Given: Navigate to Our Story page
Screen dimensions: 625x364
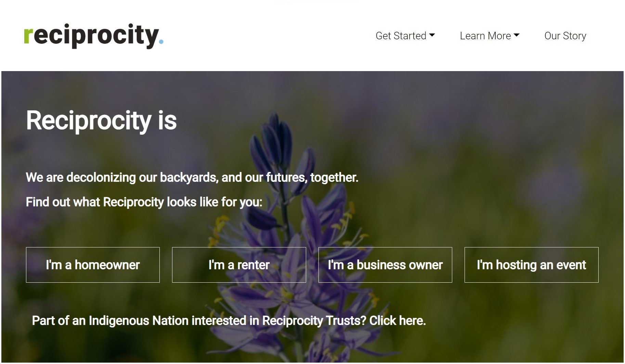Looking at the screenshot, I should [565, 36].
